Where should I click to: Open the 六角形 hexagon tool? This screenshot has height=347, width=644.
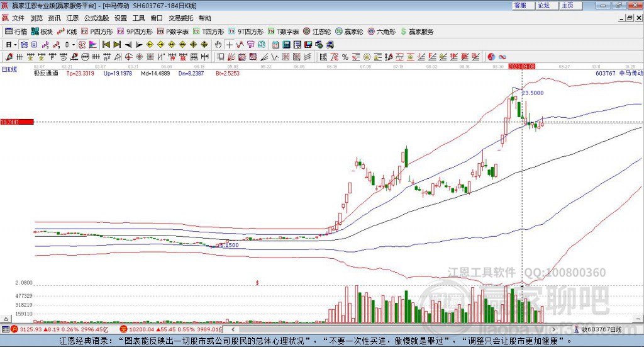pos(382,31)
